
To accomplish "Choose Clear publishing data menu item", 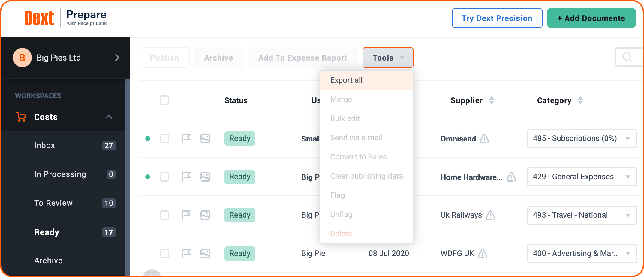I will coord(367,176).
